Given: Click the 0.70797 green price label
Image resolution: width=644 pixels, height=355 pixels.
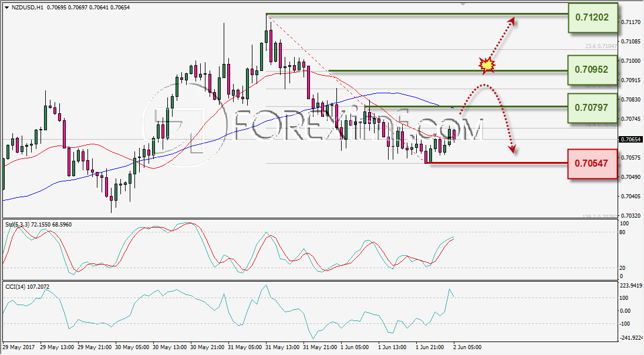Looking at the screenshot, I should pyautogui.click(x=593, y=108).
